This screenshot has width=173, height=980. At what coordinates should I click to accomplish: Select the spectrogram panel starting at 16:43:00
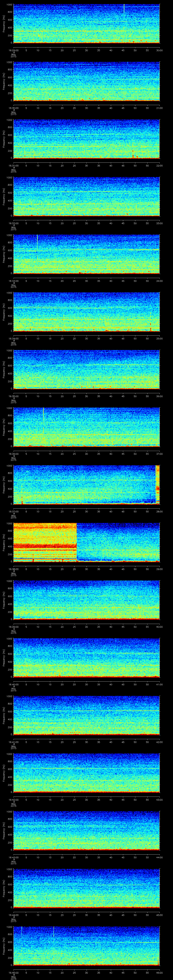click(x=86, y=831)
